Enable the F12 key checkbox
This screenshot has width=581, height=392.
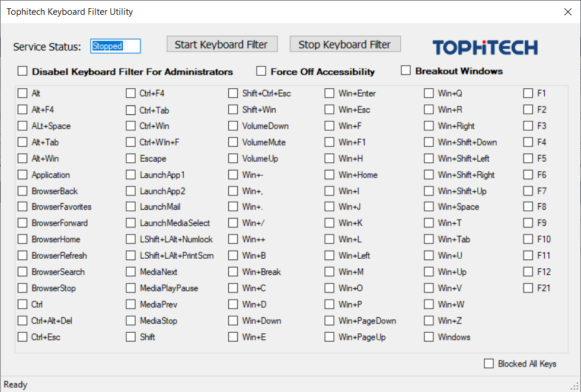point(528,272)
